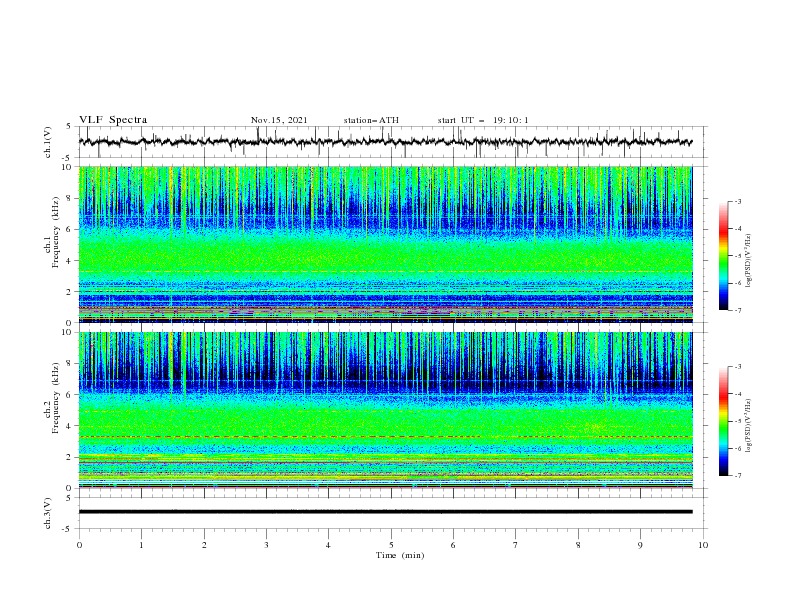The image size is (792, 612).
Task: Click time axis tick label "2"
Action: (204, 545)
